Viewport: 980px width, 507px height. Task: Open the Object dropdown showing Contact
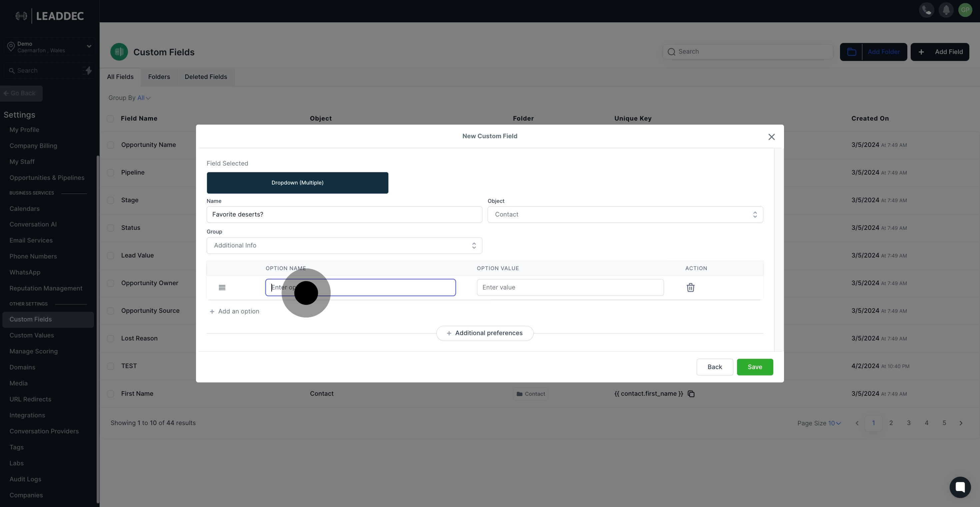click(x=625, y=214)
